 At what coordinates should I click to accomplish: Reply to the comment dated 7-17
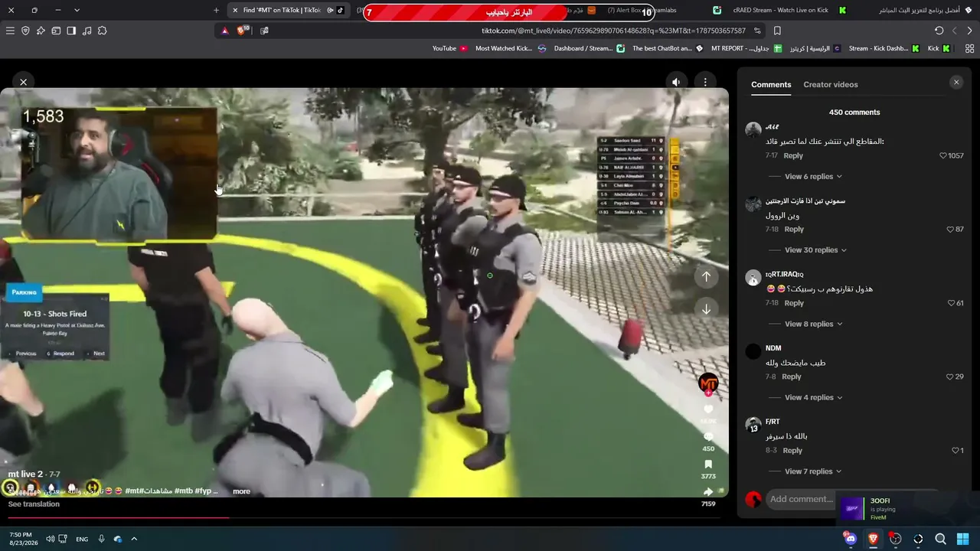pos(793,156)
